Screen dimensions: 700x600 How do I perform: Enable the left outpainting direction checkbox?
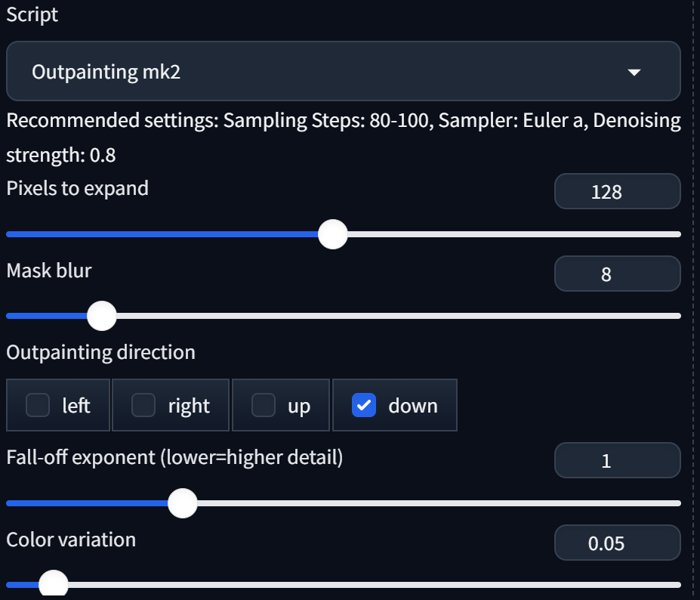click(38, 406)
